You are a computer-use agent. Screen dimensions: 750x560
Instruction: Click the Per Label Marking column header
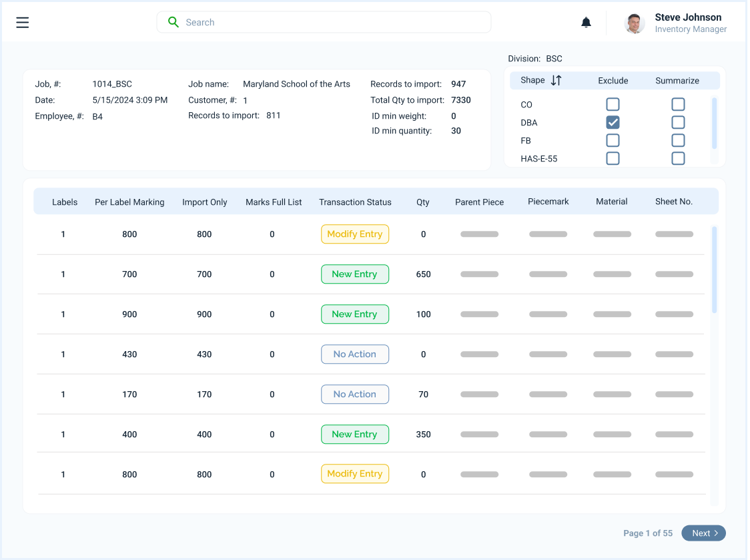pyautogui.click(x=129, y=202)
